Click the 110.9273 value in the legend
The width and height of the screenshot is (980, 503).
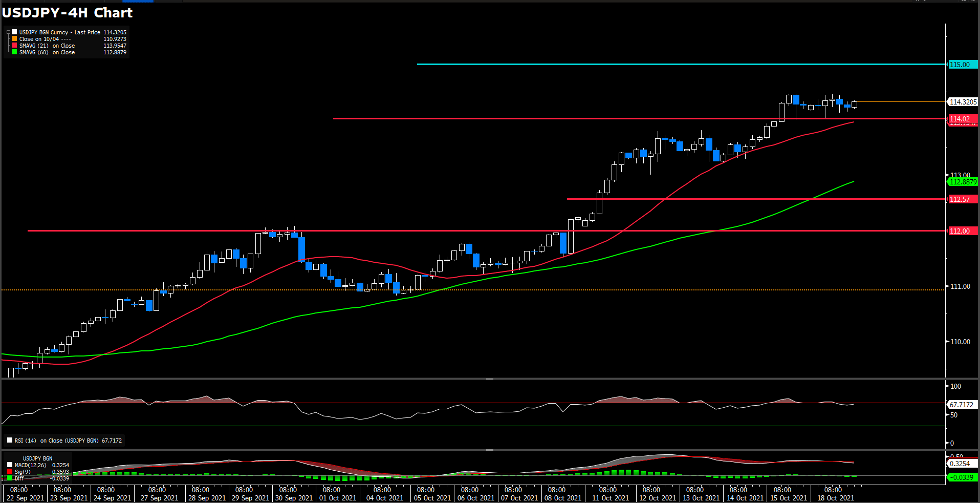click(115, 39)
